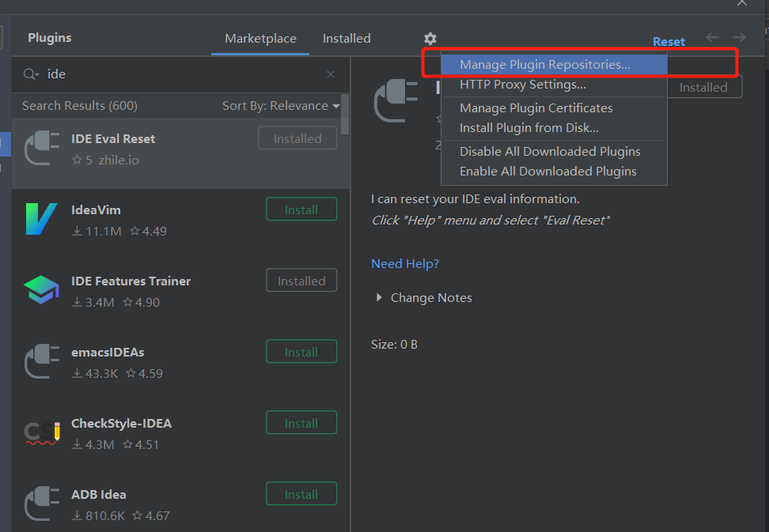Click the IDE Eval Reset plugin icon

42,148
